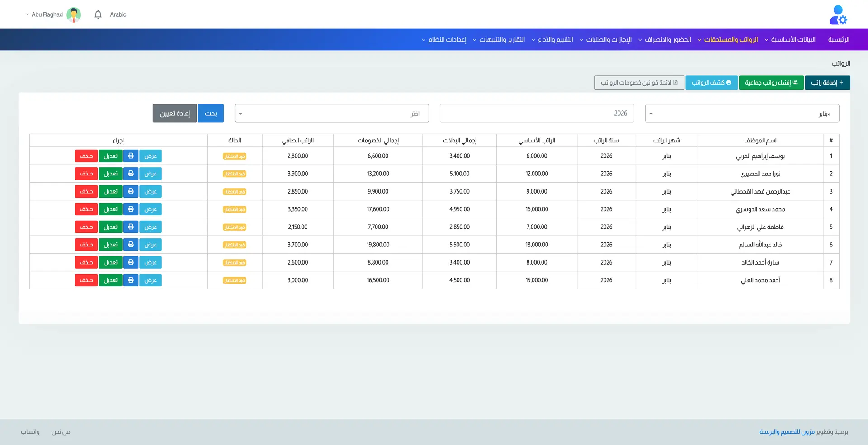The width and height of the screenshot is (868, 445).
Task: Click the إضافة راتب button
Action: 827,83
